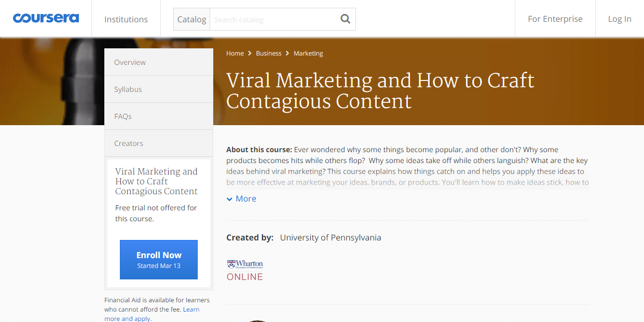
Task: Click the course title heading in banner
Action: (380, 90)
